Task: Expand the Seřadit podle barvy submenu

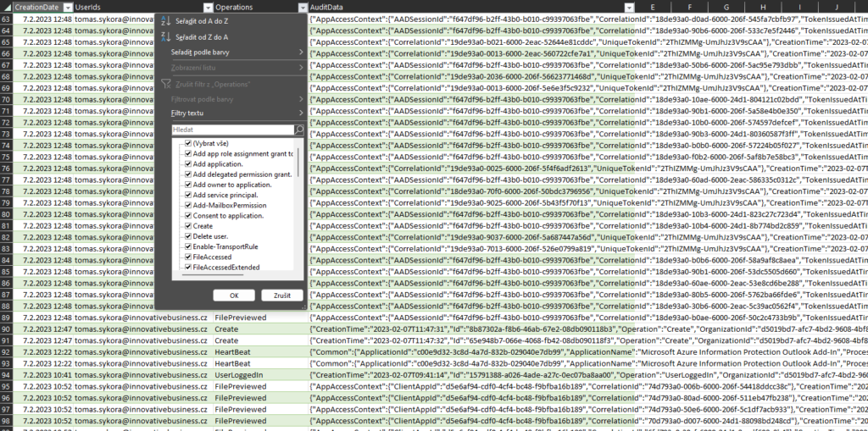Action: pyautogui.click(x=301, y=52)
